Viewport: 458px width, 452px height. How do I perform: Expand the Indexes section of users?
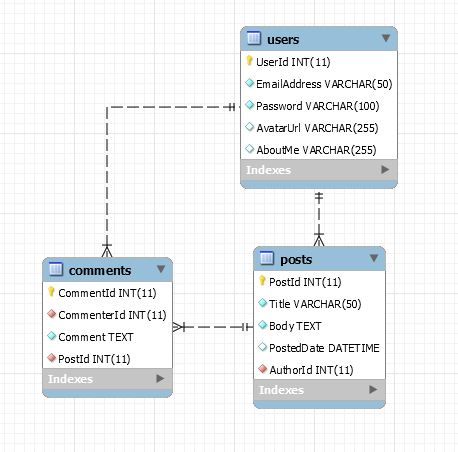pos(385,170)
